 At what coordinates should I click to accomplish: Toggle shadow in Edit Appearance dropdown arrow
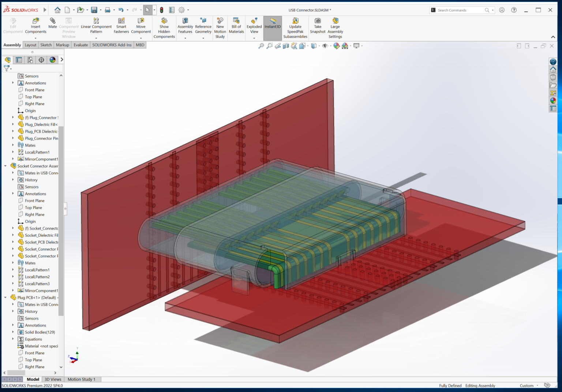tap(350, 46)
